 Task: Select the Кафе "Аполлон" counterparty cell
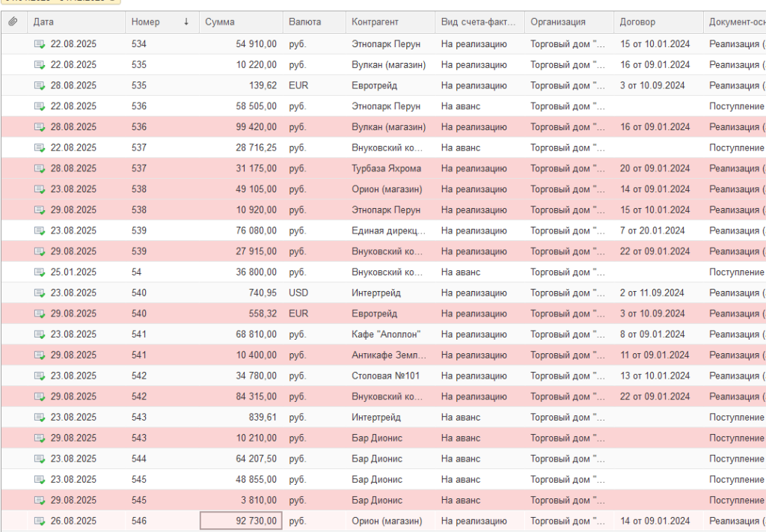(x=386, y=334)
